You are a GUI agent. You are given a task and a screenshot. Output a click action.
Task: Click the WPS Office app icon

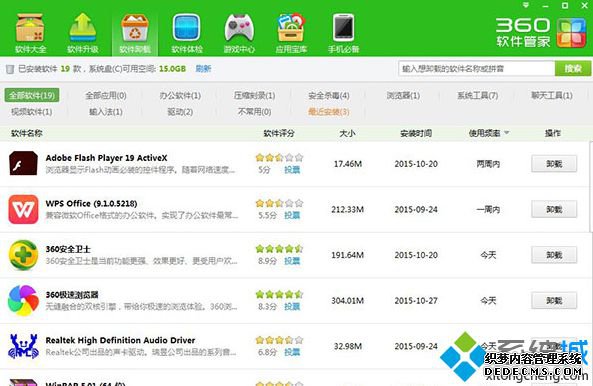23,209
